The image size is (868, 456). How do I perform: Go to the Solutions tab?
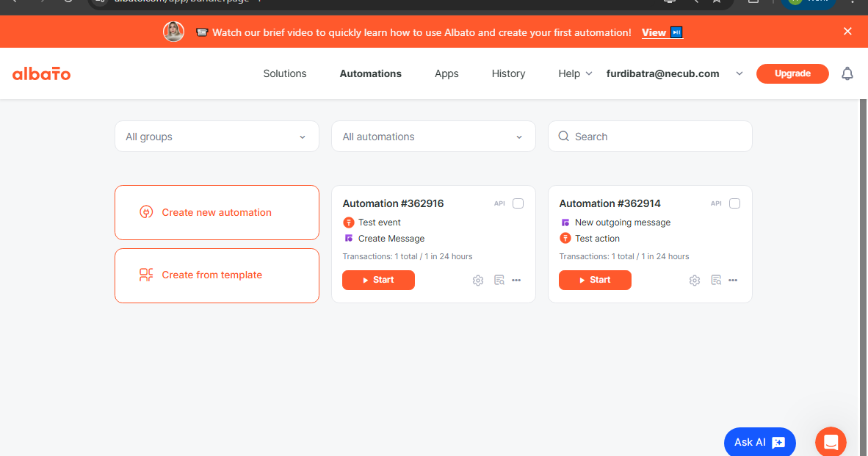click(284, 73)
